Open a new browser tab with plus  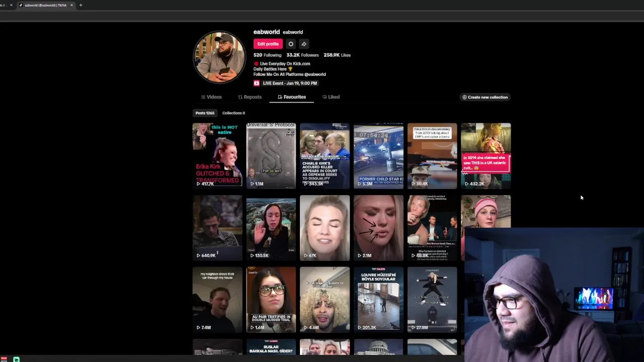click(x=80, y=5)
